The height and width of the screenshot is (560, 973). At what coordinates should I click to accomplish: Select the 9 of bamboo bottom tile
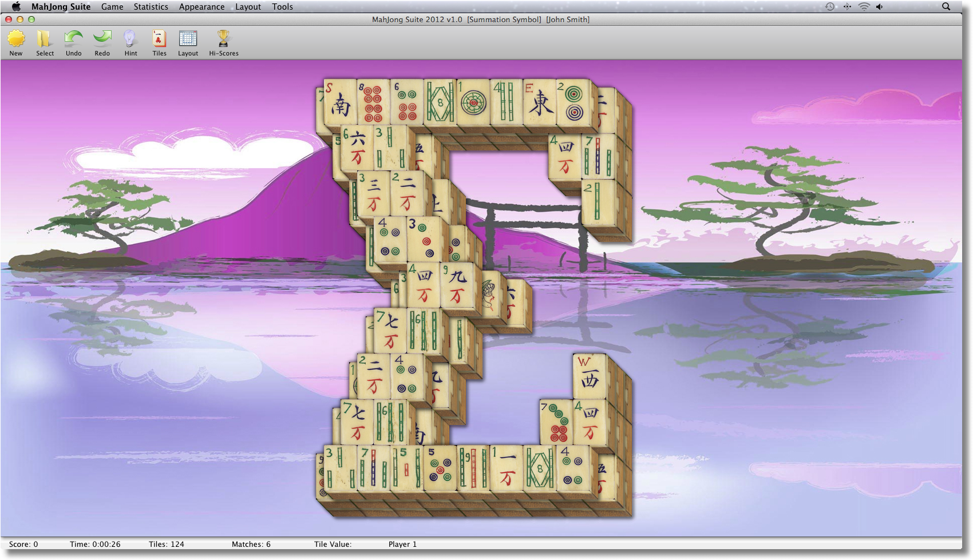pyautogui.click(x=473, y=468)
